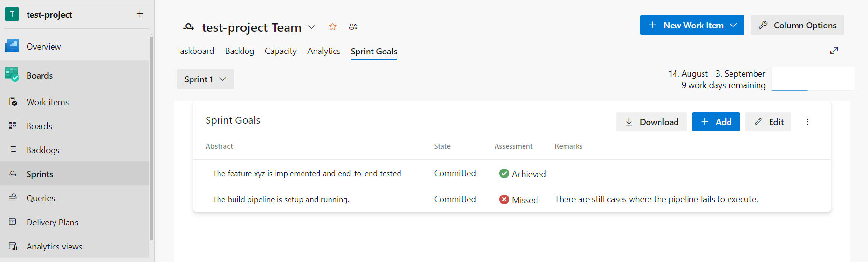Download the sprint goals
The image size is (868, 262).
click(651, 122)
